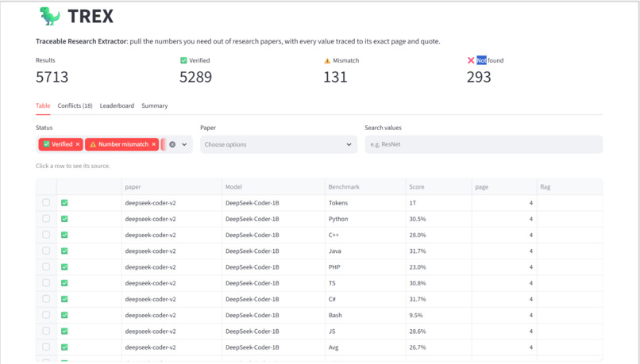The image size is (640, 364).
Task: Tick the checkbox for the Java row
Action: point(46,251)
